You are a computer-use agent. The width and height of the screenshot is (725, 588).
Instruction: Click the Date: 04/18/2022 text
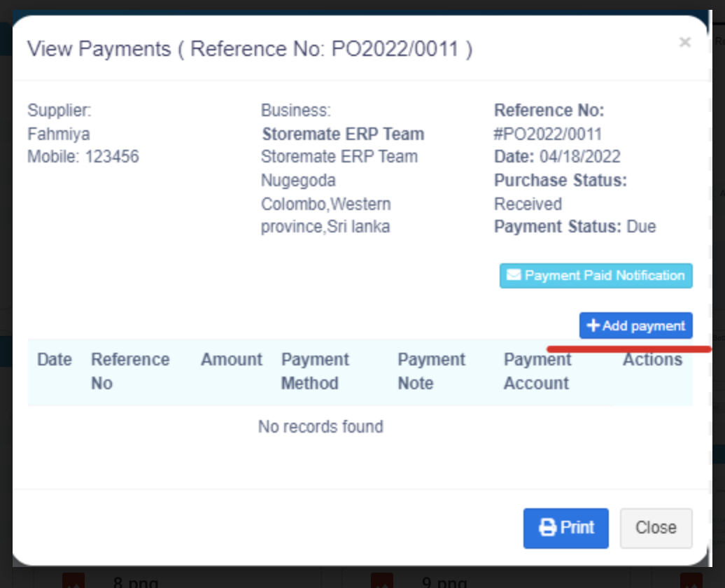point(557,157)
